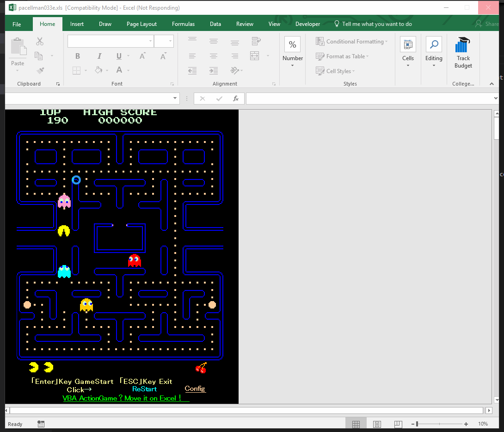The height and width of the screenshot is (432, 504).
Task: Open the font name combo box
Action: (x=110, y=41)
